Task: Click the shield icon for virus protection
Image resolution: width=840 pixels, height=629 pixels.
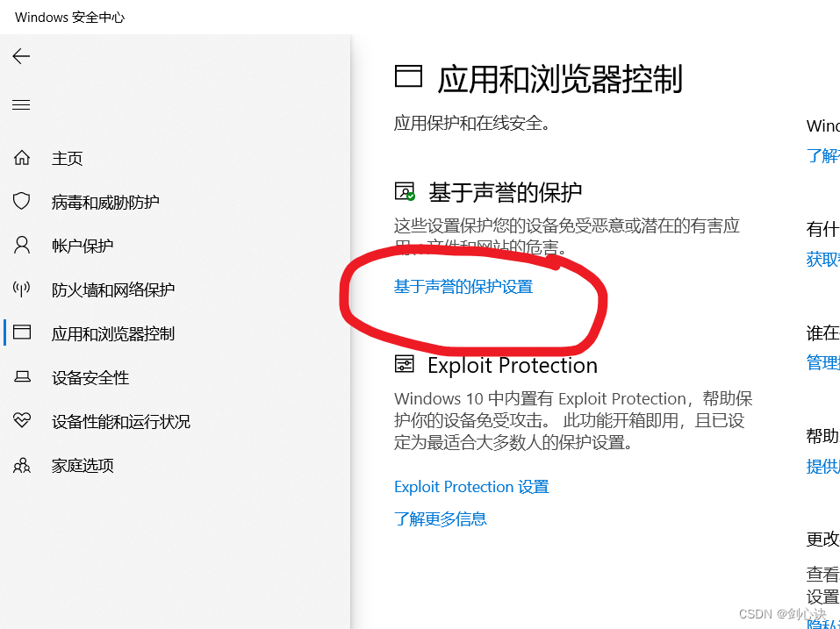Action: pyautogui.click(x=21, y=201)
